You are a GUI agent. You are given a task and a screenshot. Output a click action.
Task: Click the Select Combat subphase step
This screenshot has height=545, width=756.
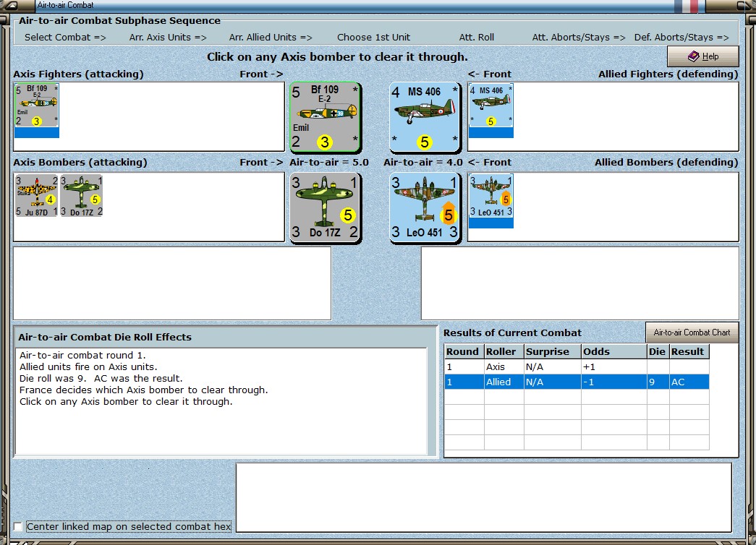point(65,37)
